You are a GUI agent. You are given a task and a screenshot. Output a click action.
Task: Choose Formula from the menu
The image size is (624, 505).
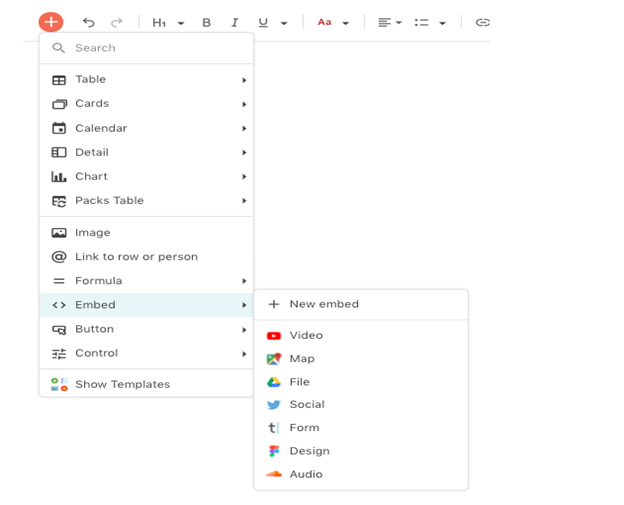coord(146,281)
